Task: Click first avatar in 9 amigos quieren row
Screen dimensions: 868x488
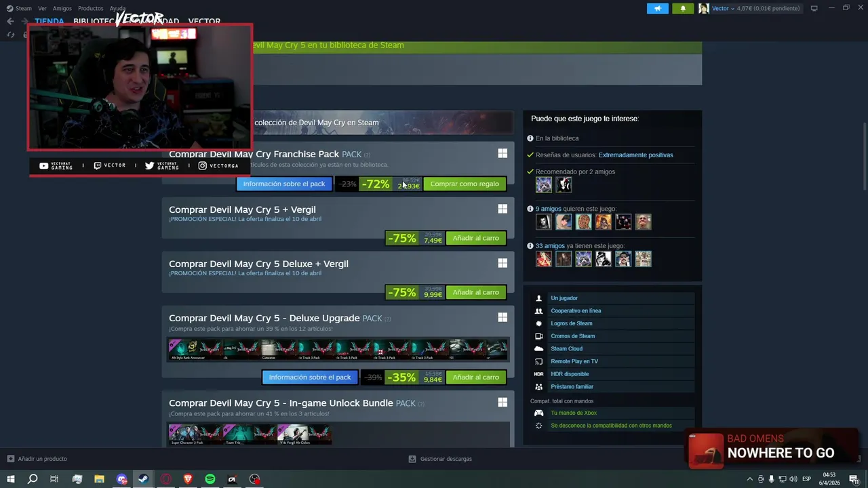Action: pyautogui.click(x=544, y=222)
